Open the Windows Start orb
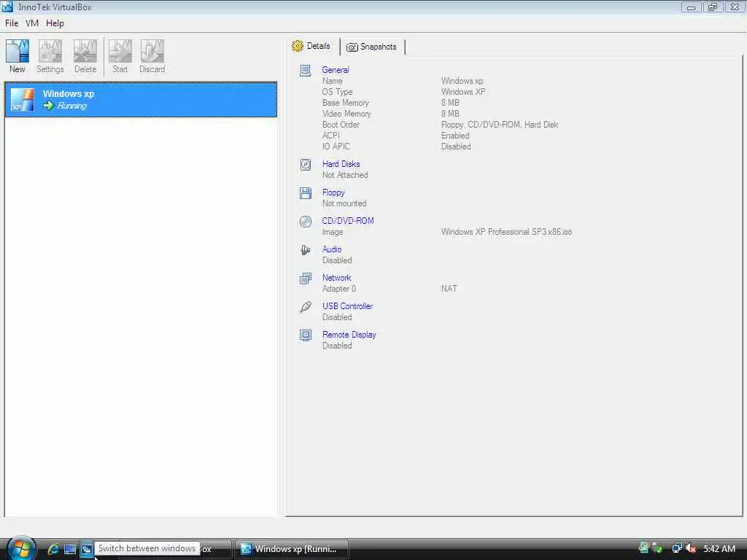This screenshot has width=747, height=560. 20,548
